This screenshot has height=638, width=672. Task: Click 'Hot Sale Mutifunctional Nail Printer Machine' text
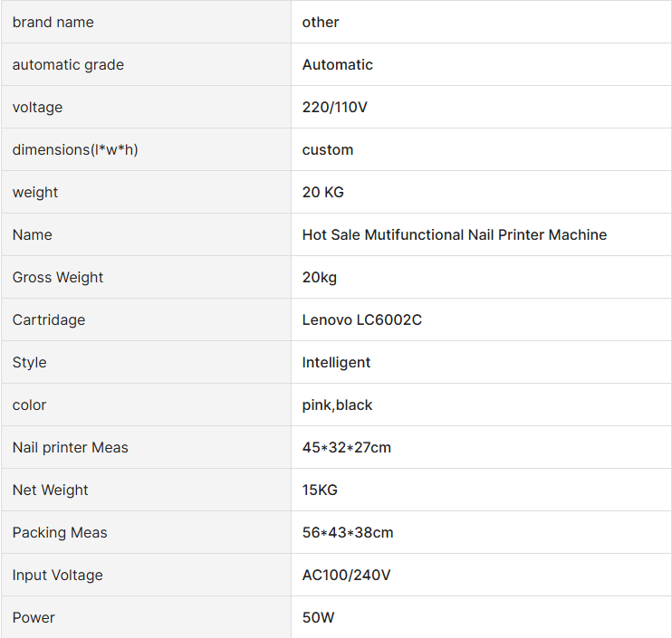tap(455, 234)
